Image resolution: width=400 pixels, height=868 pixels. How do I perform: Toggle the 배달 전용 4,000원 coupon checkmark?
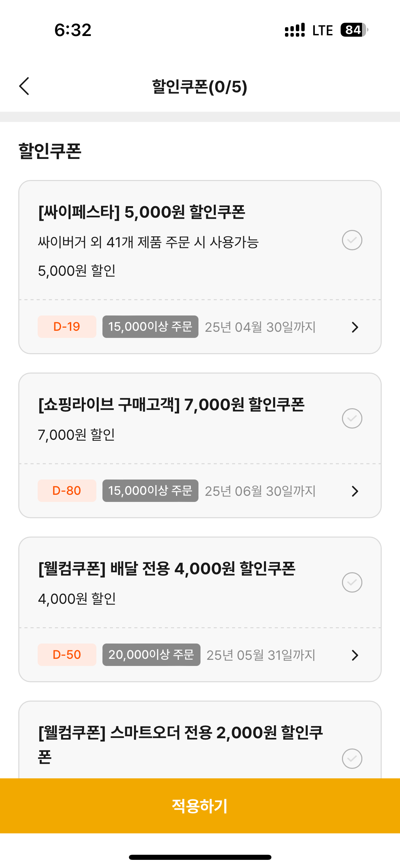click(x=352, y=582)
